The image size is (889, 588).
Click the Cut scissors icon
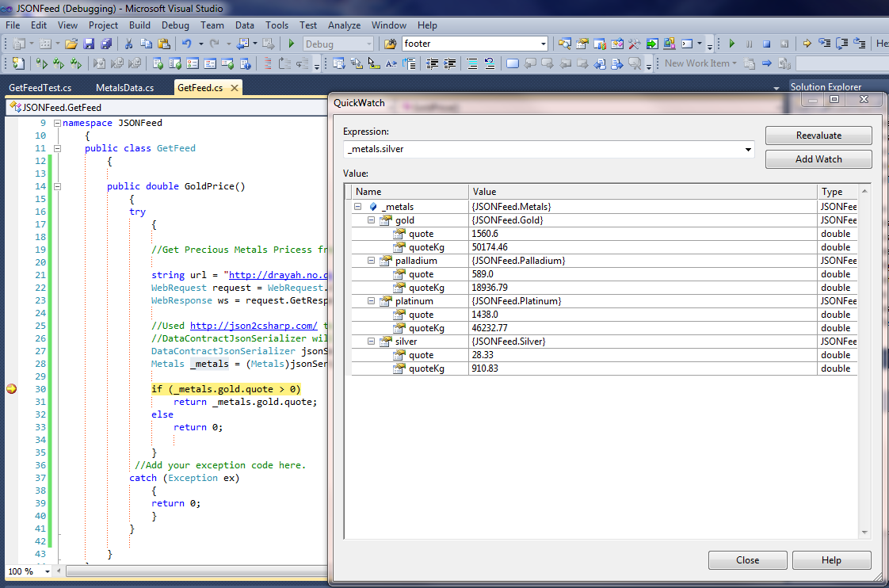tap(128, 44)
